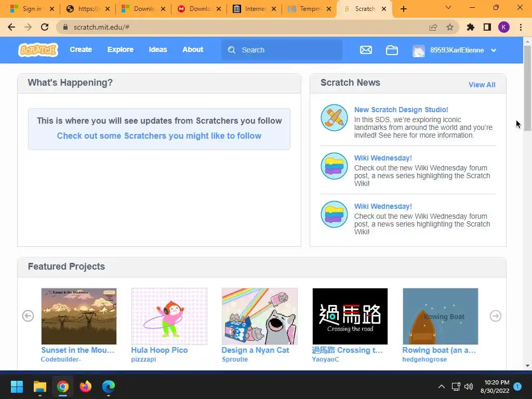The width and height of the screenshot is (532, 399).
Task: Click the scrollbar down arrow
Action: [x=527, y=366]
